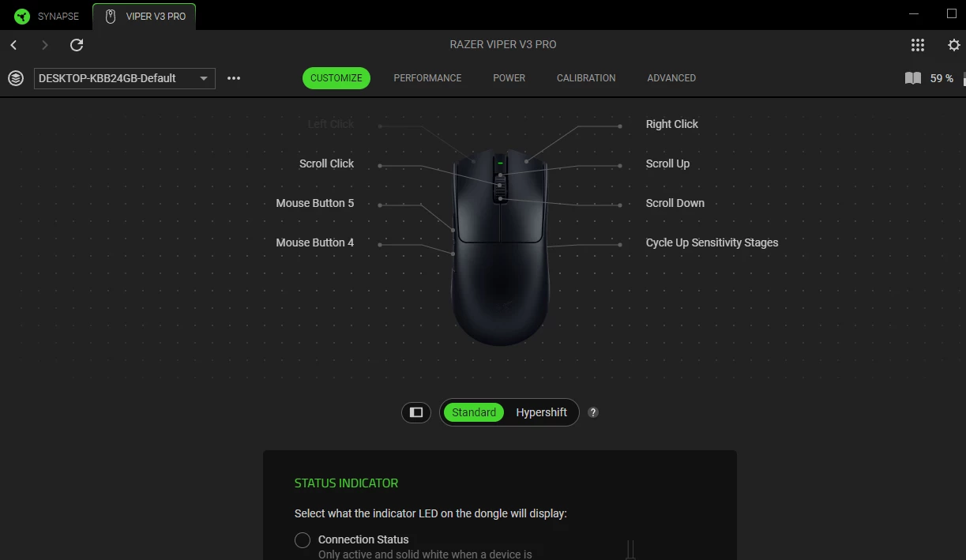
Task: Open the user guide book icon
Action: tap(913, 78)
